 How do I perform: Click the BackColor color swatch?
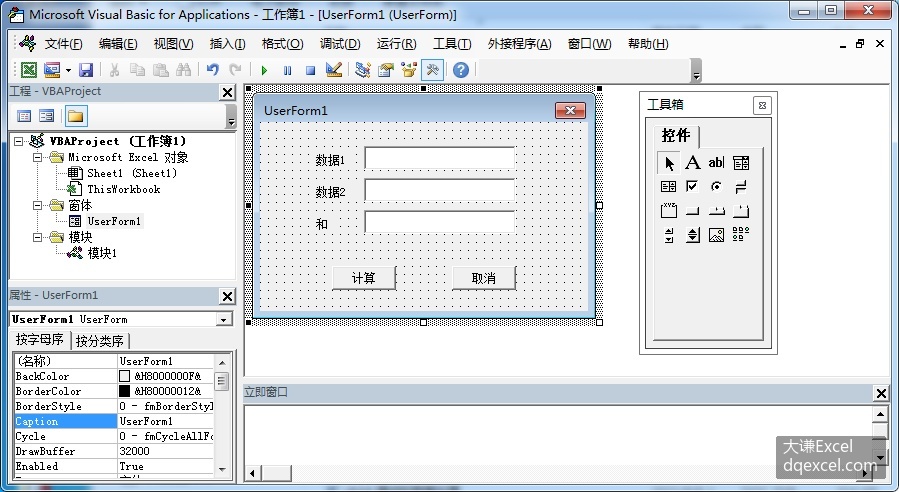pyautogui.click(x=124, y=376)
